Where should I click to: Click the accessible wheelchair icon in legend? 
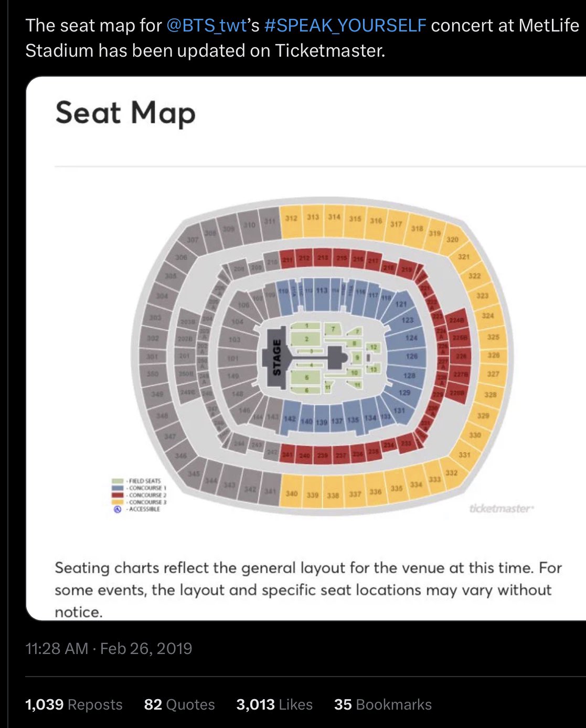(x=118, y=509)
